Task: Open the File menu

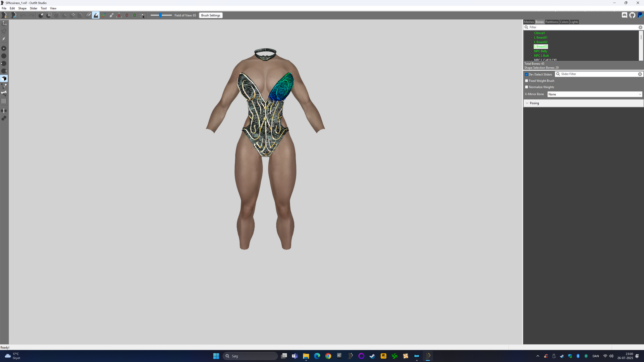Action: click(x=4, y=8)
